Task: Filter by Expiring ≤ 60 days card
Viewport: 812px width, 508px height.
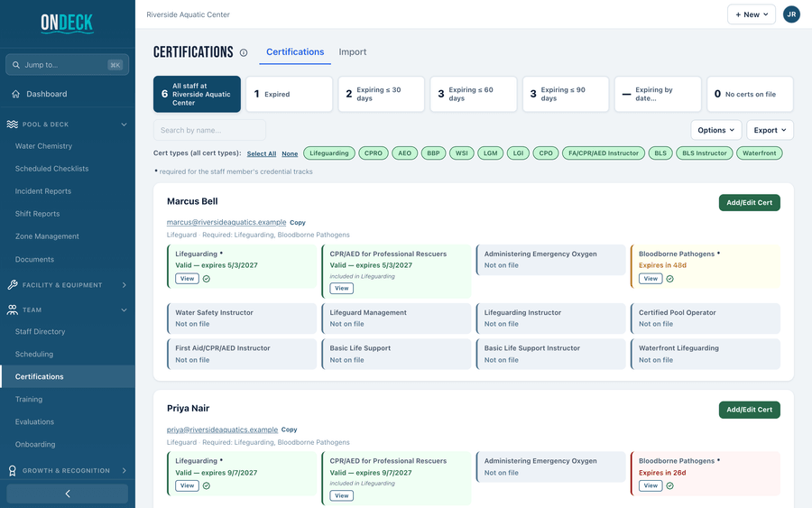Action: [x=474, y=94]
